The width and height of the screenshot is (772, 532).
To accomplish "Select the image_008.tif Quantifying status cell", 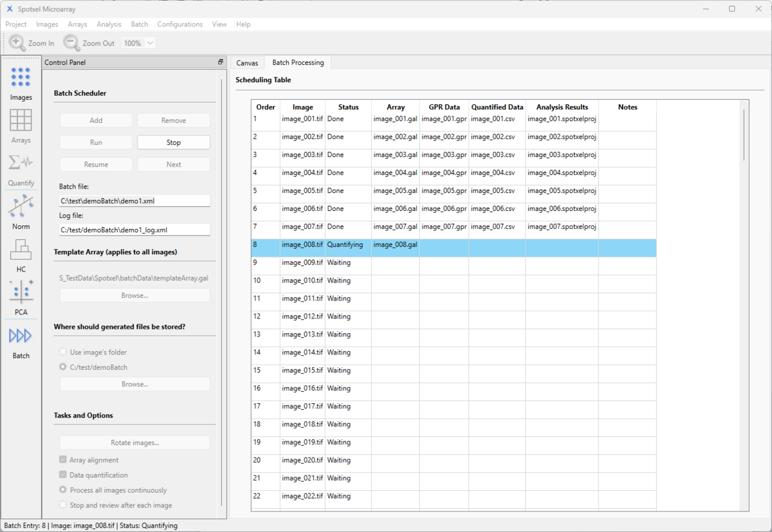I will pyautogui.click(x=348, y=248).
